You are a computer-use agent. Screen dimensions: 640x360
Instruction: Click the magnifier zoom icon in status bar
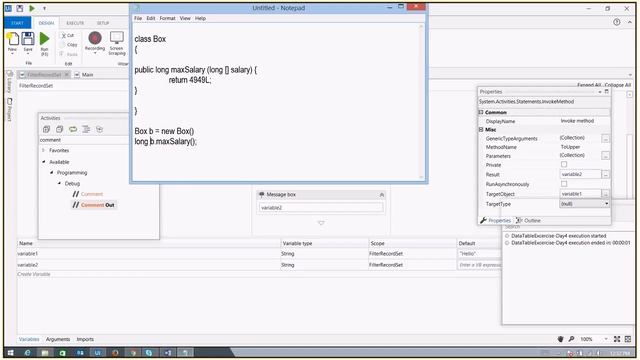click(x=571, y=339)
